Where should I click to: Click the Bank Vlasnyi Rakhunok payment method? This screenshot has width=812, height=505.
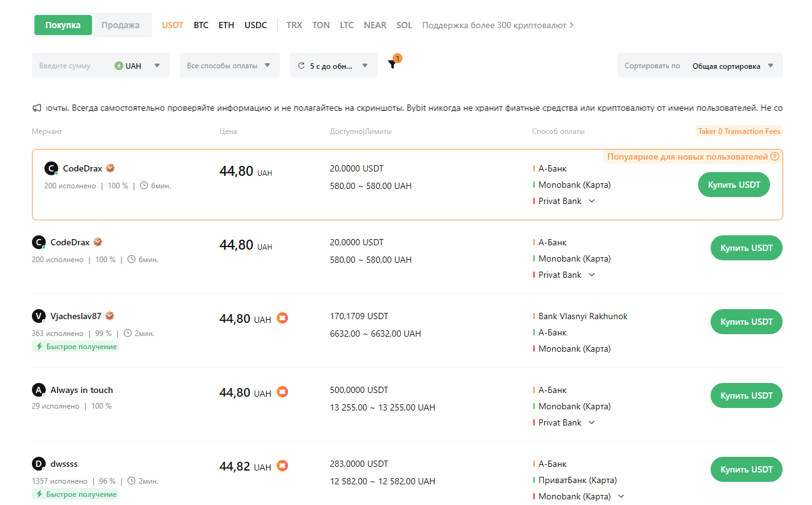coord(583,316)
